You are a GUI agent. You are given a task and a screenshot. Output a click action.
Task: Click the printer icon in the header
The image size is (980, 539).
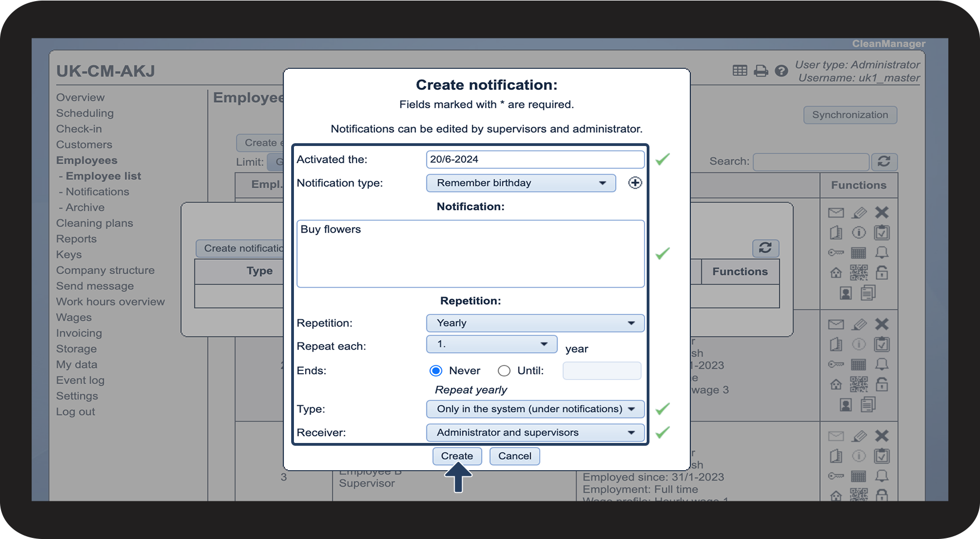pos(761,71)
